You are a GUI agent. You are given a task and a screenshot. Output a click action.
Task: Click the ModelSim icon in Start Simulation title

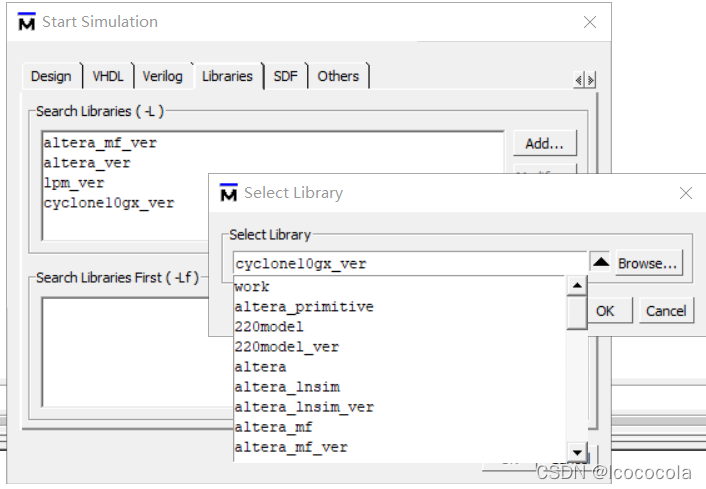[27, 22]
